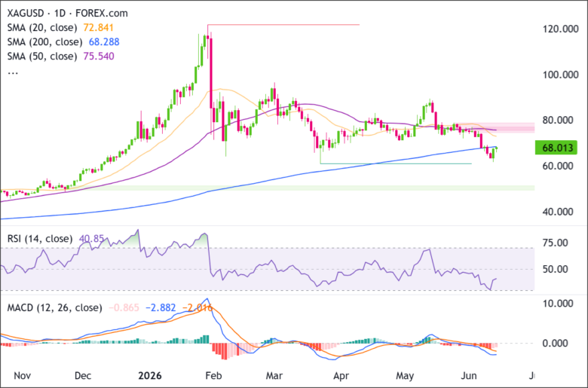The height and width of the screenshot is (388, 588).
Task: Select the 1D timeframe label
Action: [60, 13]
